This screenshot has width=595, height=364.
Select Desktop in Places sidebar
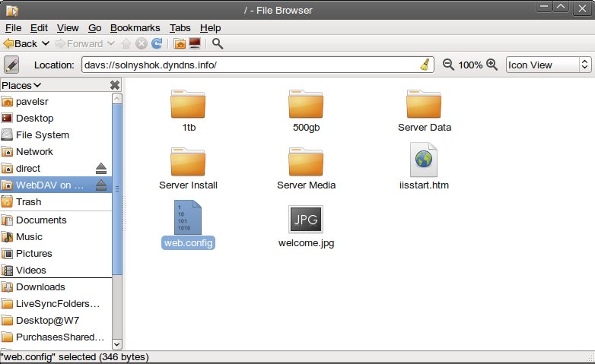click(x=56, y=119)
